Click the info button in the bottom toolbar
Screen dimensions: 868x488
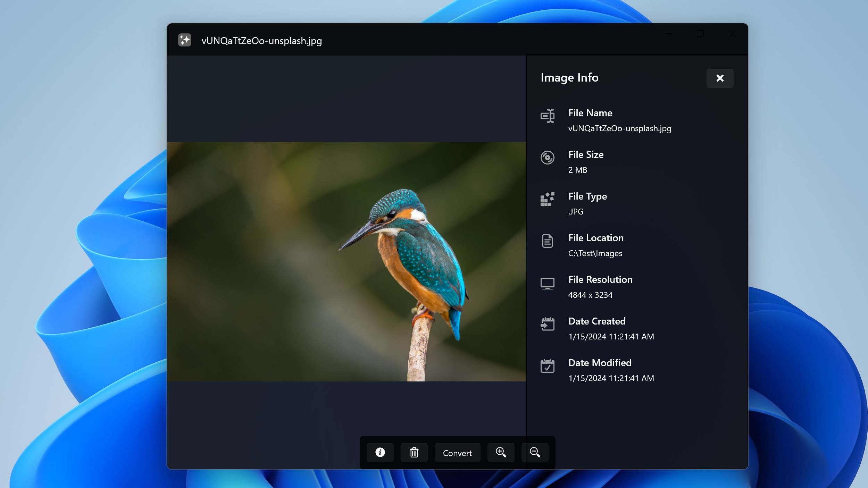coord(380,452)
